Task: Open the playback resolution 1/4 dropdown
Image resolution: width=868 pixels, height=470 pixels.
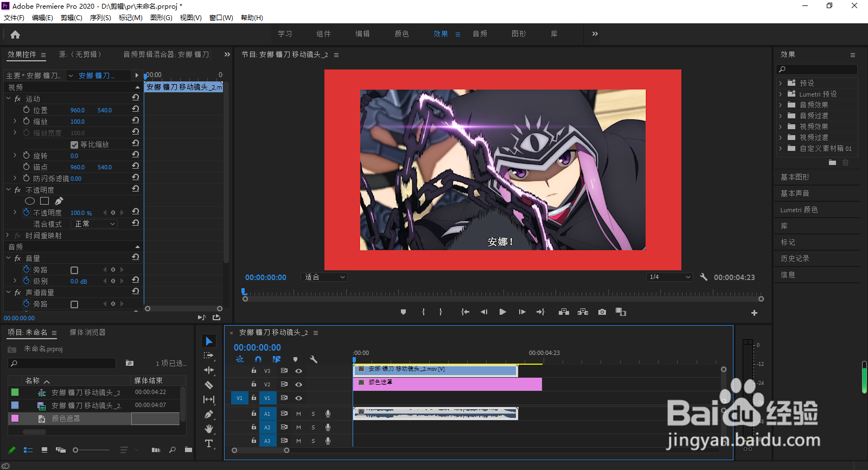Action: 669,277
